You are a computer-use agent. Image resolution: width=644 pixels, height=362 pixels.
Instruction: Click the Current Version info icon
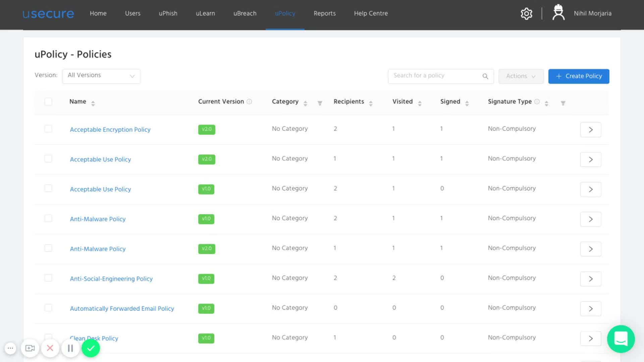click(x=249, y=102)
